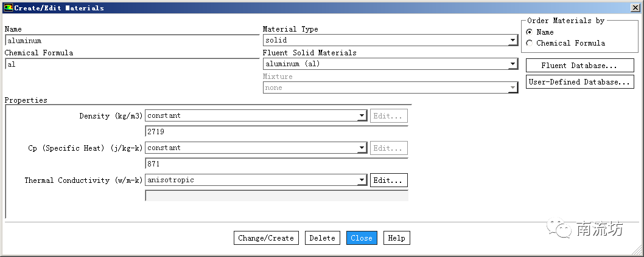The width and height of the screenshot is (644, 257).
Task: Click the greyed Edit button beside Density
Action: (x=388, y=116)
